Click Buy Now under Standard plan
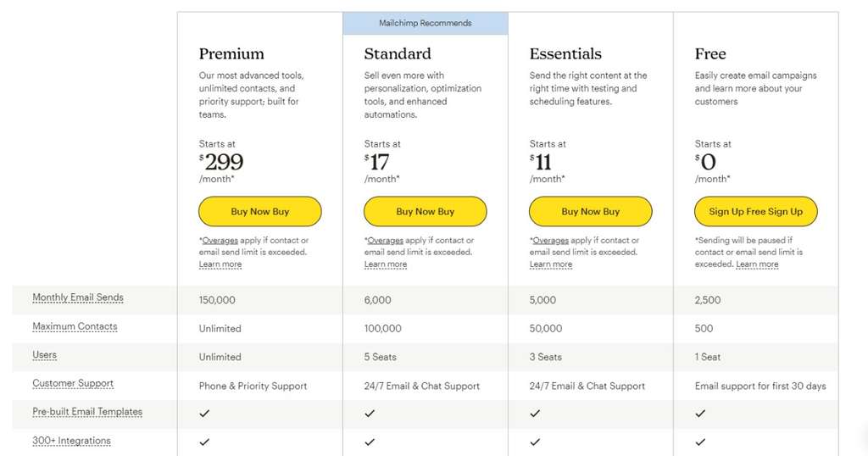The height and width of the screenshot is (456, 868). click(x=426, y=211)
